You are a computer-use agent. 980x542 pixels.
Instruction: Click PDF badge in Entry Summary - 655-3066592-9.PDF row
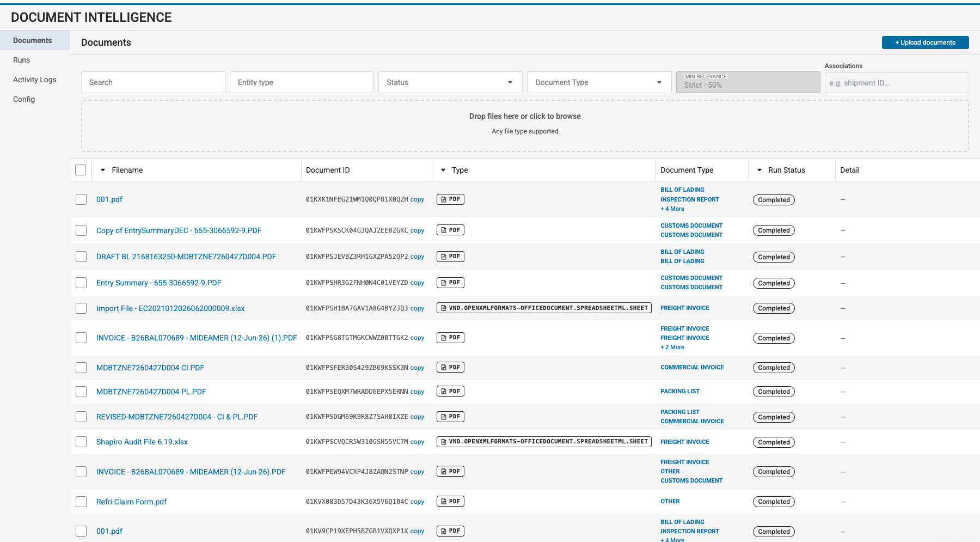click(450, 282)
